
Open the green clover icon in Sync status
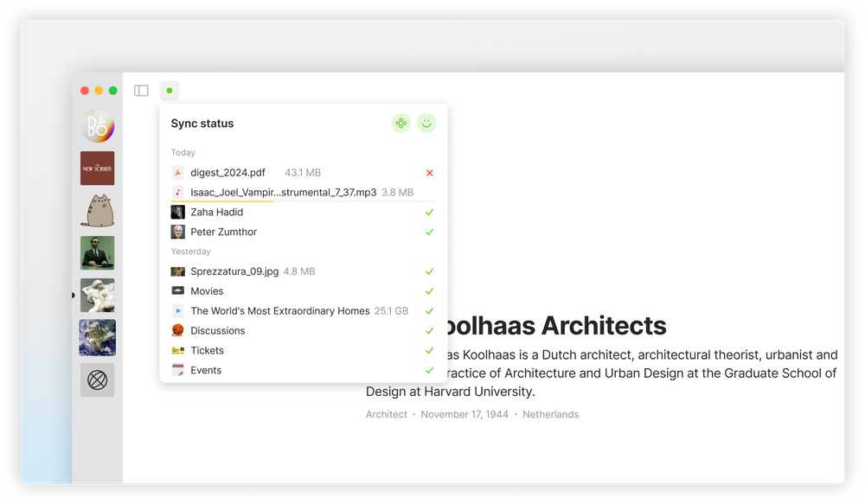[401, 123]
